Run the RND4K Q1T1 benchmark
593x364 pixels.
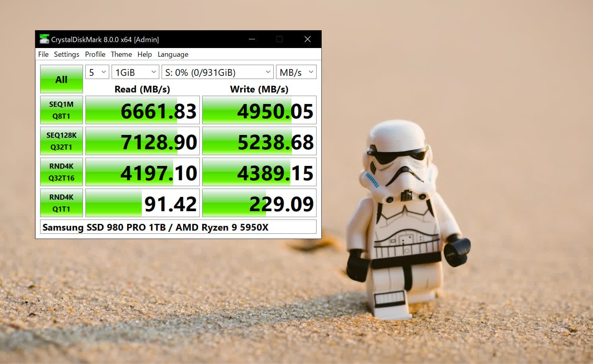61,203
